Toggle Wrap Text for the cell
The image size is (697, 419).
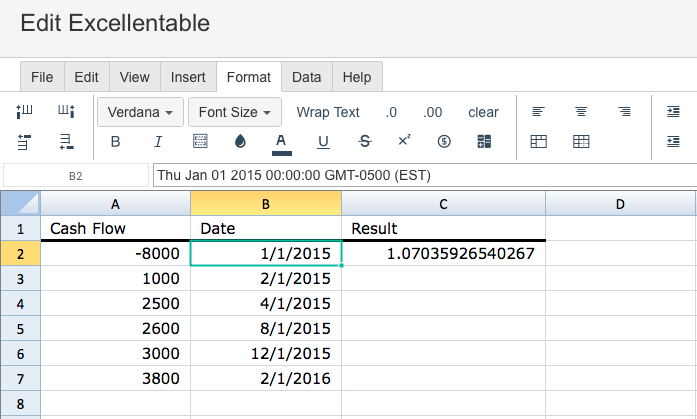pyautogui.click(x=328, y=112)
